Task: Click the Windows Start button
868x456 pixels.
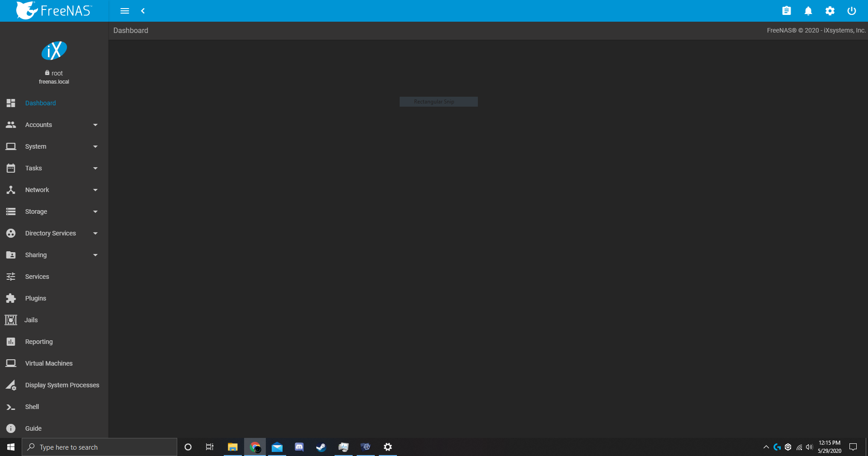Action: 11,447
